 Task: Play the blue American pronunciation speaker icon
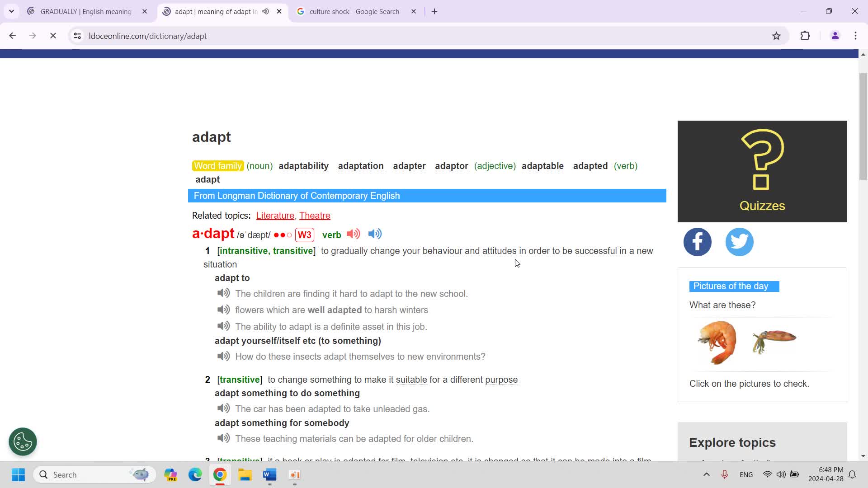(375, 234)
